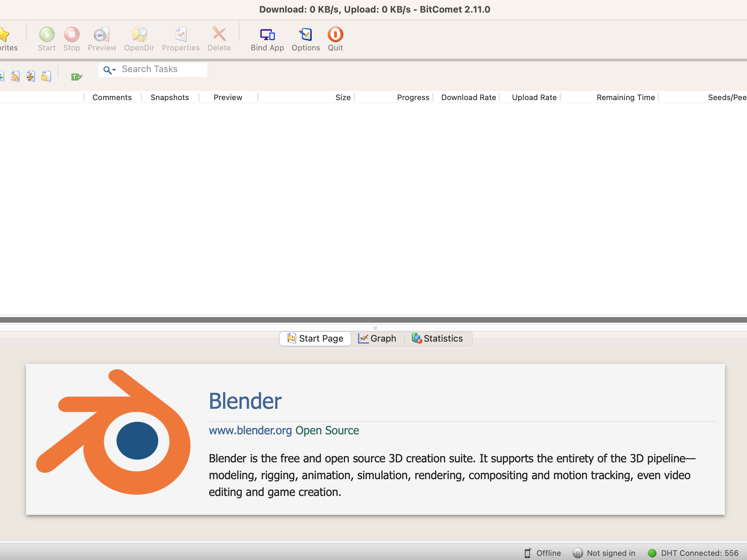Click the Delete X icon

[x=219, y=35]
